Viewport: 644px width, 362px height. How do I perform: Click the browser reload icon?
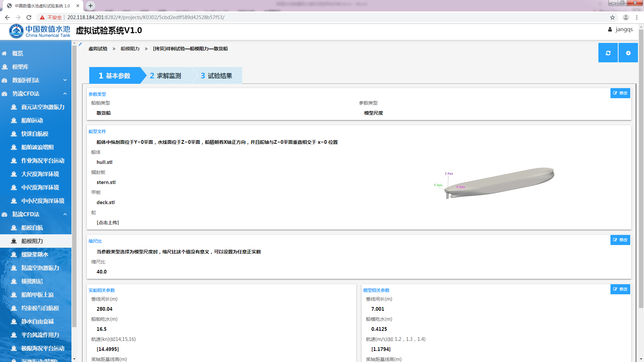tap(29, 17)
